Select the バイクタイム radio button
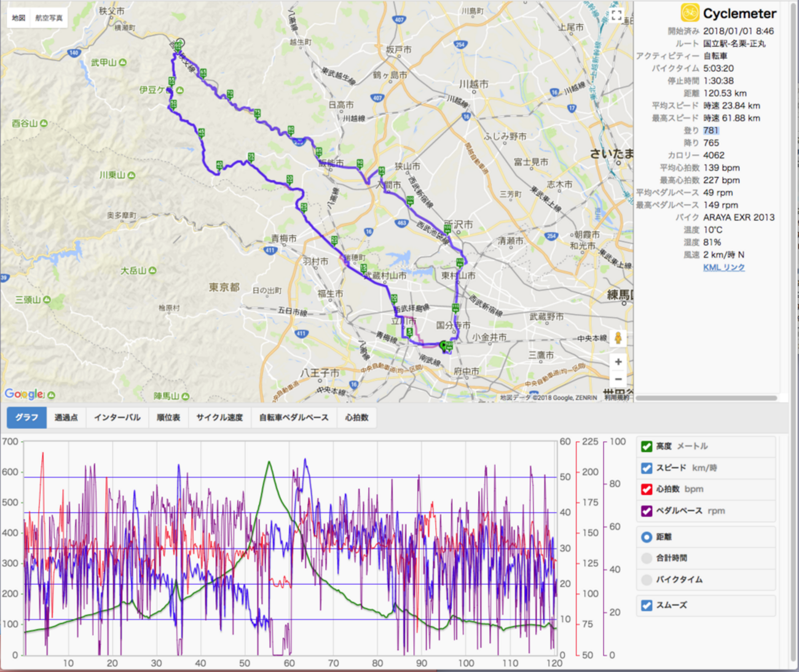Image resolution: width=799 pixels, height=672 pixels. [x=647, y=580]
